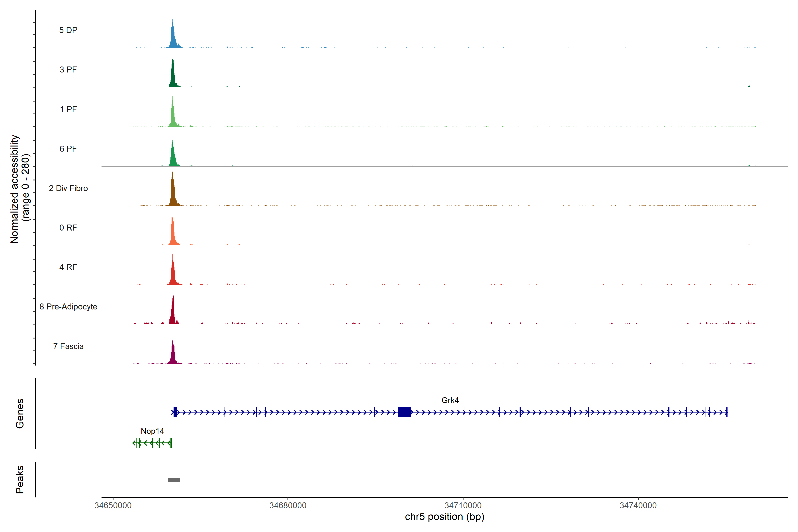Click the 34710000 axis tick label

click(463, 505)
